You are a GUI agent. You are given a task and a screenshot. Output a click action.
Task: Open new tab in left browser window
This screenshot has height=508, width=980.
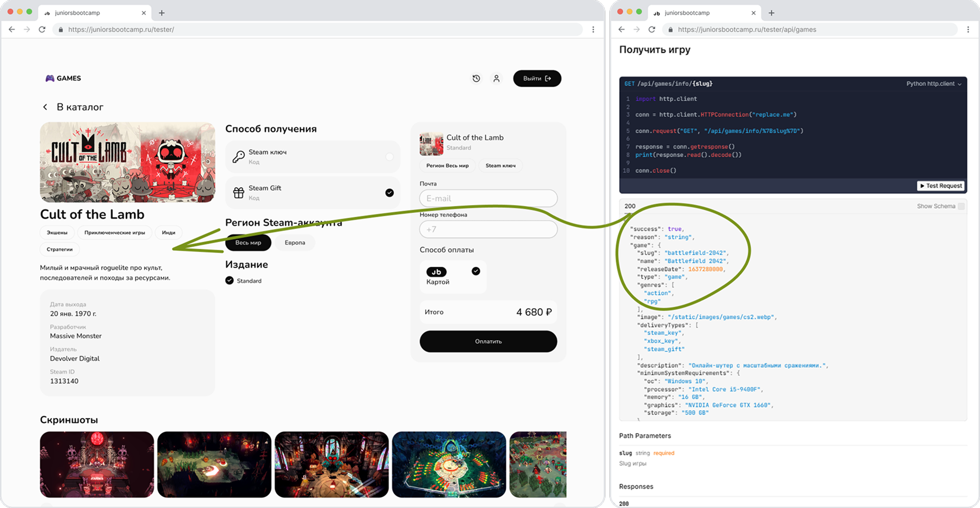click(162, 13)
